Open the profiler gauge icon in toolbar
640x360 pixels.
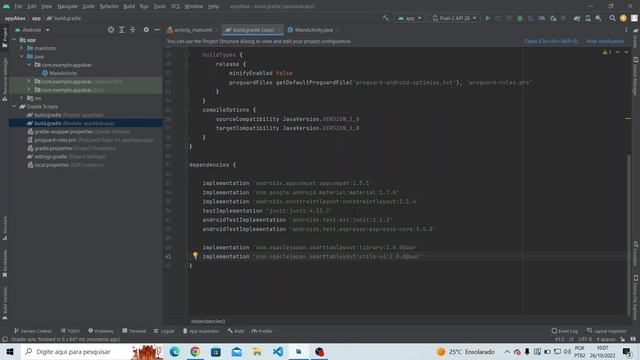pyautogui.click(x=542, y=18)
